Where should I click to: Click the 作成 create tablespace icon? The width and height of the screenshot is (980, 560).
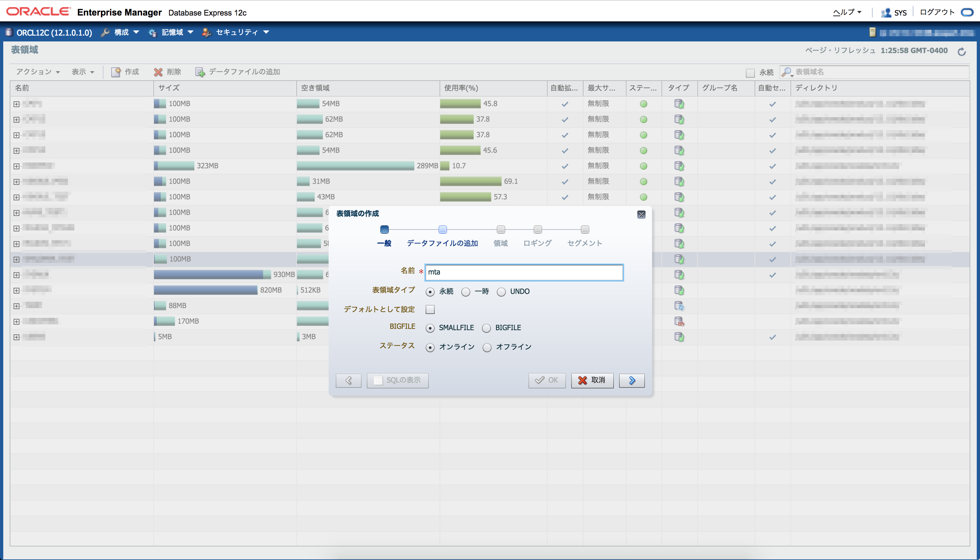pos(116,72)
